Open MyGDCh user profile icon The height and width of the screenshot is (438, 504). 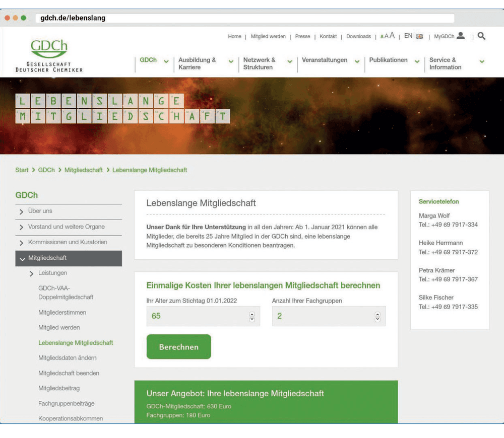click(461, 35)
